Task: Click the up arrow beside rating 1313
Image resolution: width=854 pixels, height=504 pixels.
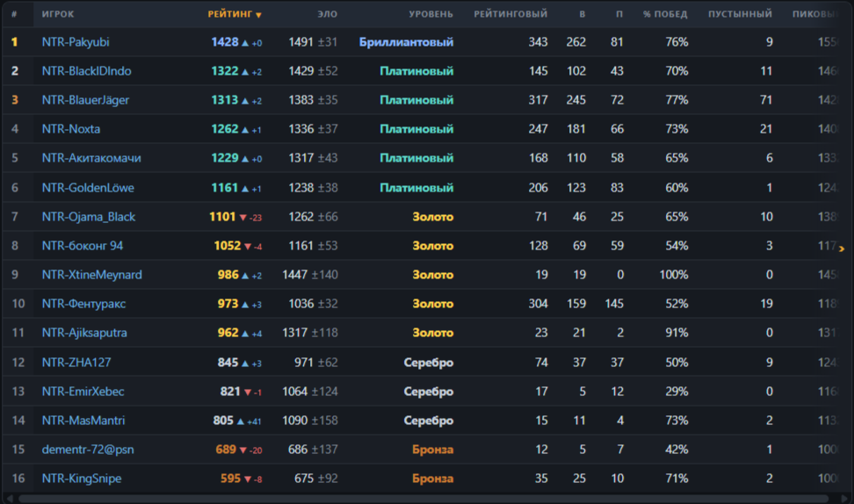Action: coord(245,101)
